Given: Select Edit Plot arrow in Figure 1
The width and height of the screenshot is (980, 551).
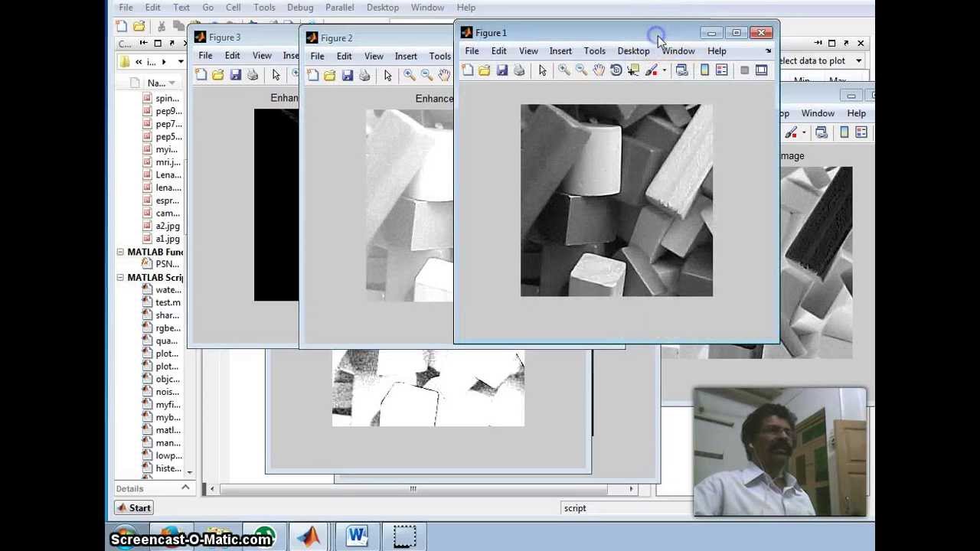Looking at the screenshot, I should point(543,70).
